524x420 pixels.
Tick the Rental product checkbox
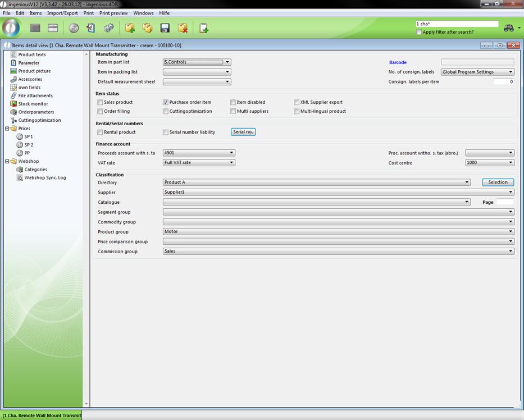pyautogui.click(x=100, y=133)
